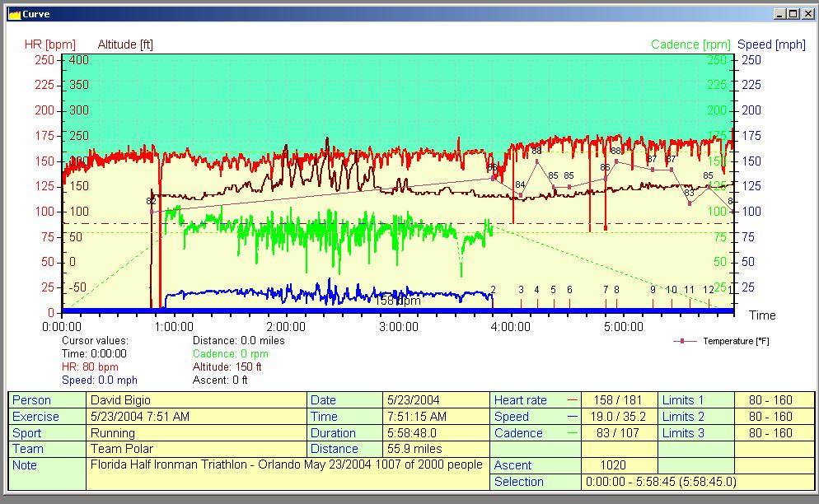Close the Curve window

click(x=807, y=14)
